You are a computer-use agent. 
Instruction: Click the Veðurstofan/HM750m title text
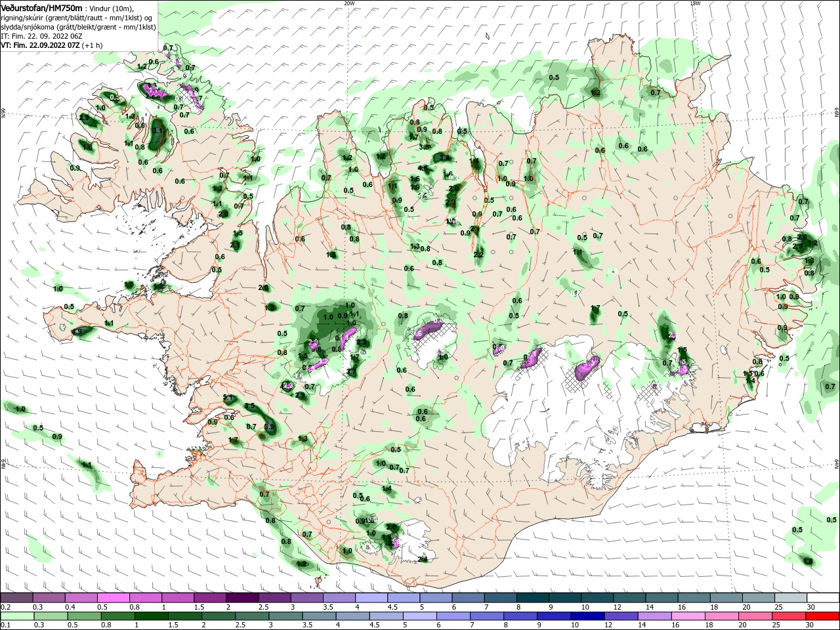click(x=41, y=7)
